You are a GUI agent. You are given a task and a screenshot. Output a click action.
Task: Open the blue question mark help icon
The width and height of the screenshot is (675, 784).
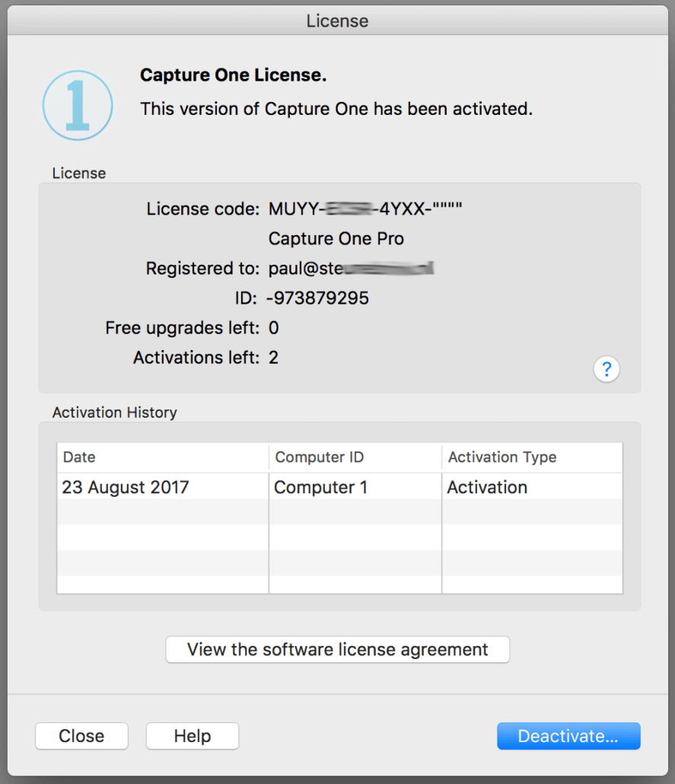[x=607, y=369]
